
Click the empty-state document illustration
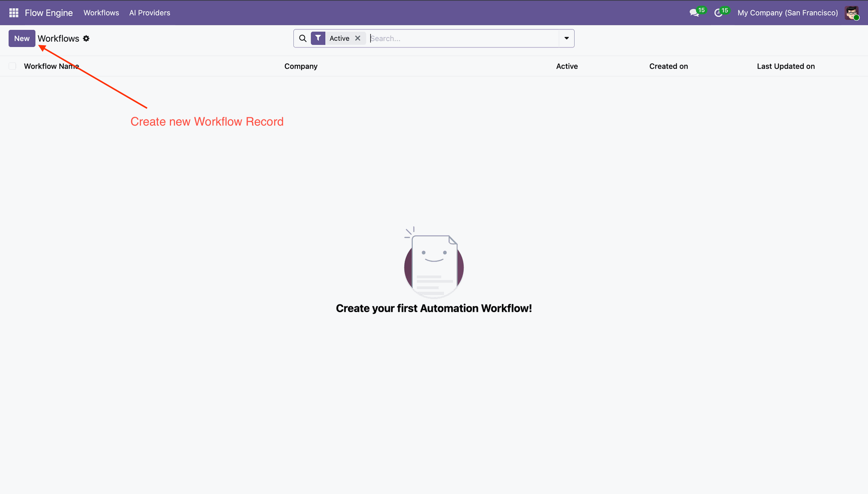point(434,263)
